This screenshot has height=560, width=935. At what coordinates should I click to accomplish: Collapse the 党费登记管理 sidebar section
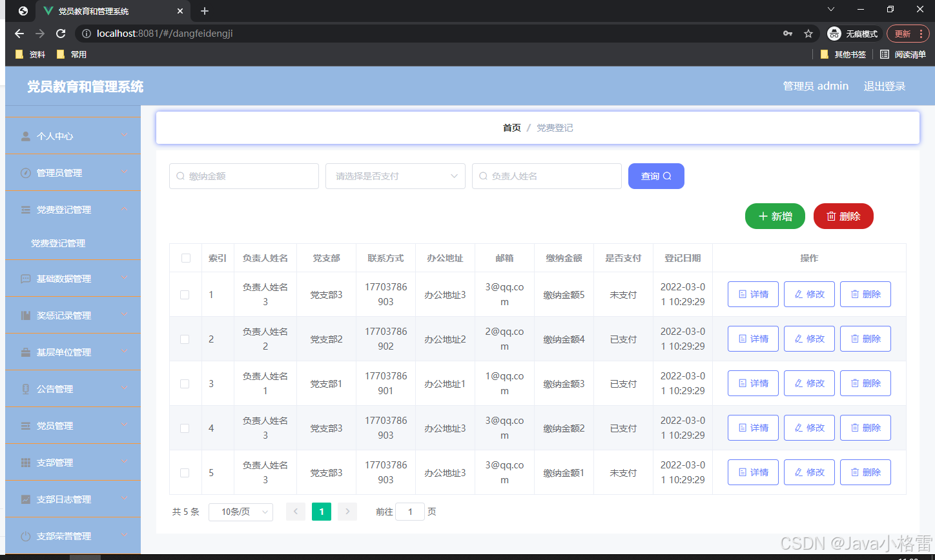tap(72, 209)
